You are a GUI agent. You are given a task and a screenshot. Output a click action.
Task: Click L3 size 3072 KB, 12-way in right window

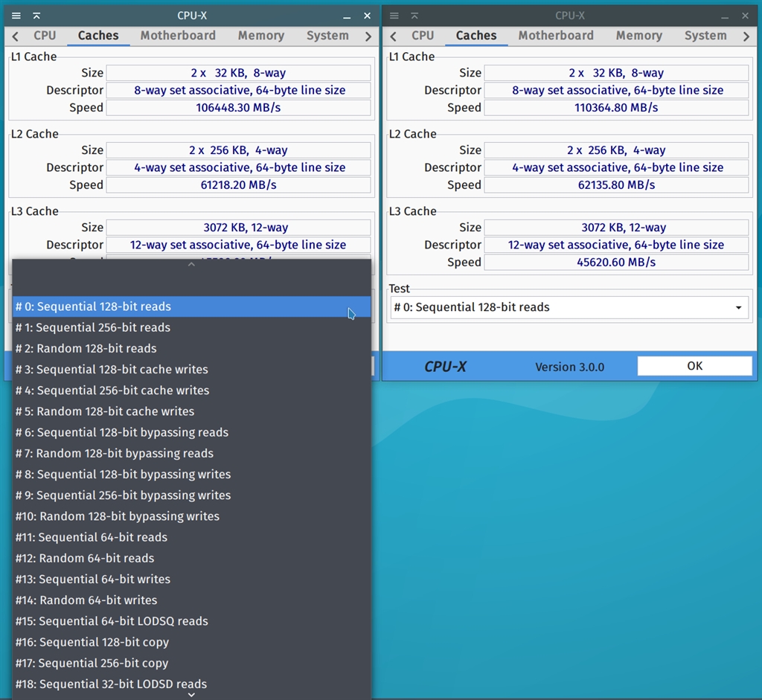point(616,228)
